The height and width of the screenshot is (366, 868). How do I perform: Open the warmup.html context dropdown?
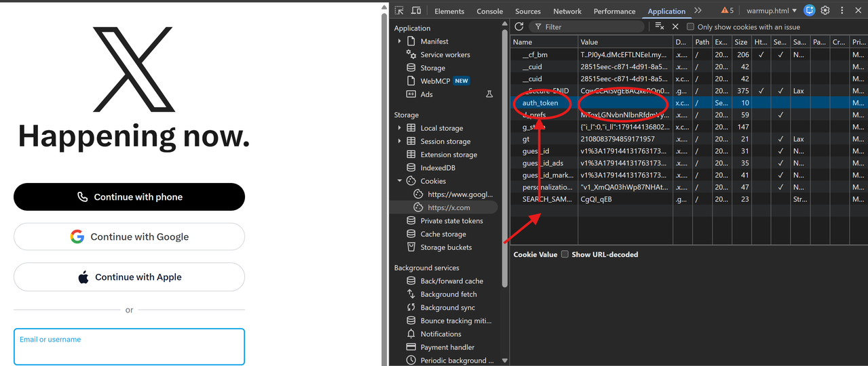[x=772, y=11]
